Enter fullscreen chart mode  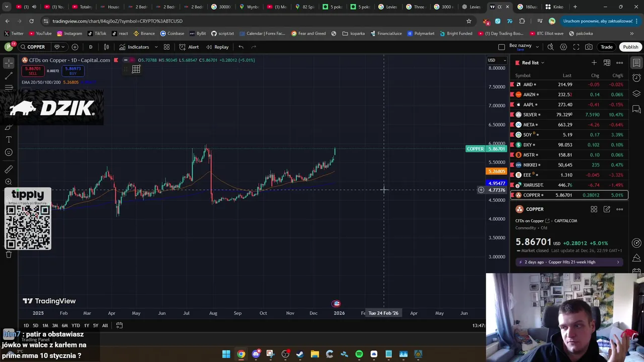(576, 47)
